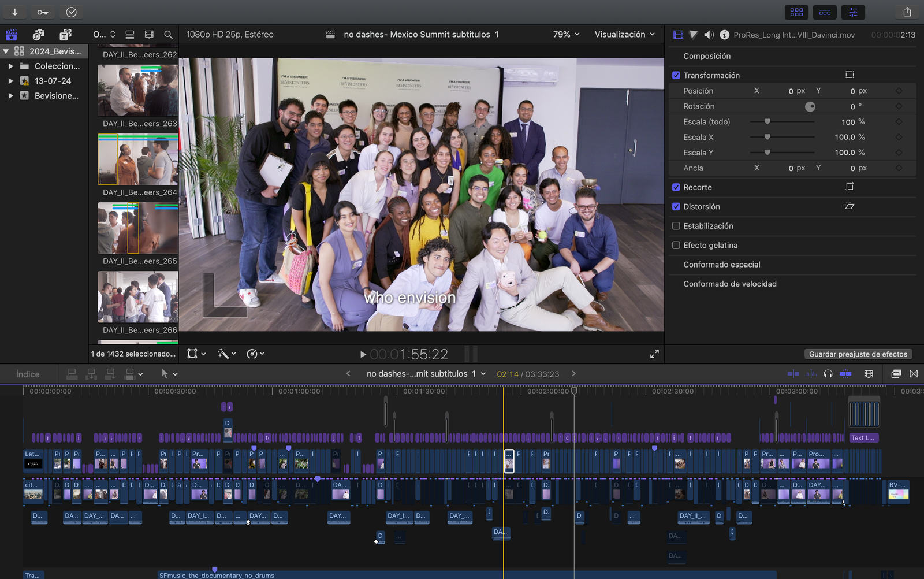The height and width of the screenshot is (579, 924).
Task: Enter full screen viewer mode
Action: tap(654, 354)
